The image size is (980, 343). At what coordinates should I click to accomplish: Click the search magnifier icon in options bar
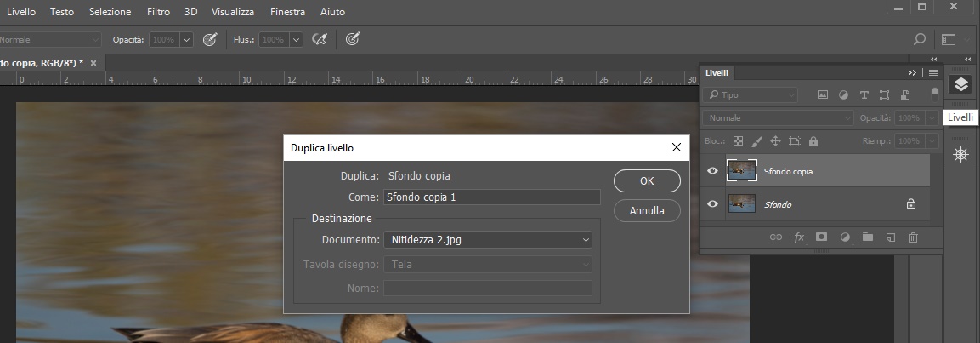pos(920,39)
